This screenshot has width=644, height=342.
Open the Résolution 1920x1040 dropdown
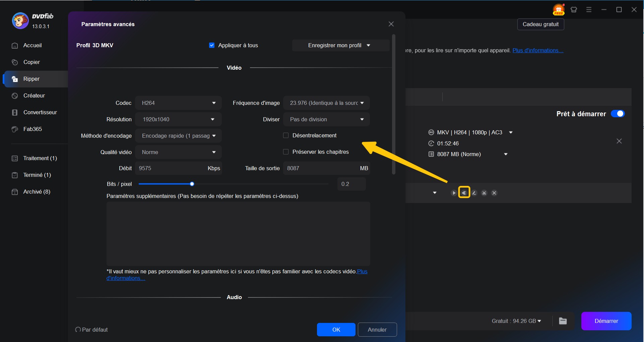pos(178,119)
